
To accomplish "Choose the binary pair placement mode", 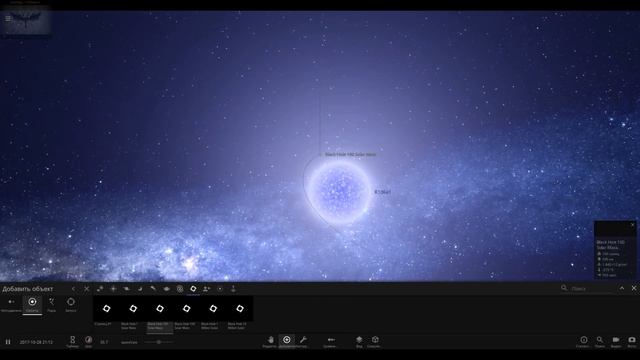I will 51,304.
